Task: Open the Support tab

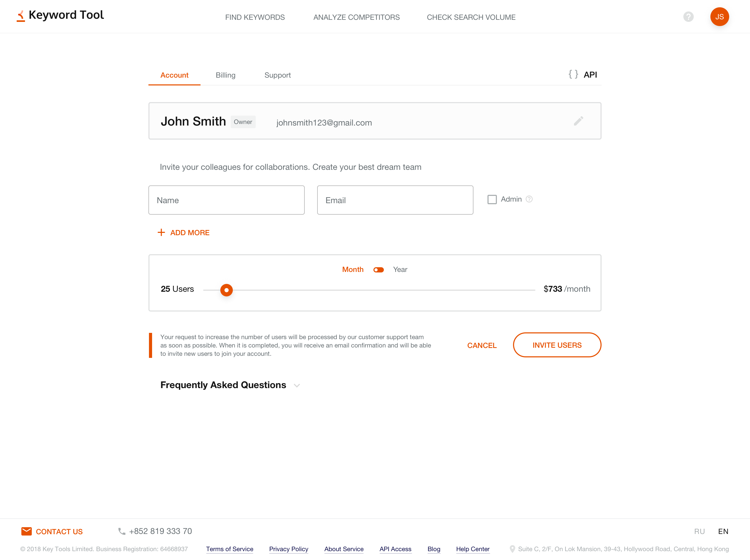Action: tap(277, 75)
